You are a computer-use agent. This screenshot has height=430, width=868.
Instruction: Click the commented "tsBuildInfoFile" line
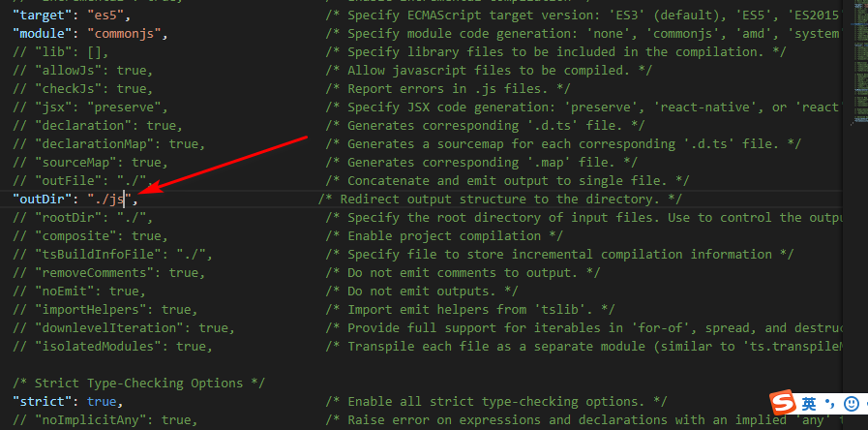[x=113, y=255]
